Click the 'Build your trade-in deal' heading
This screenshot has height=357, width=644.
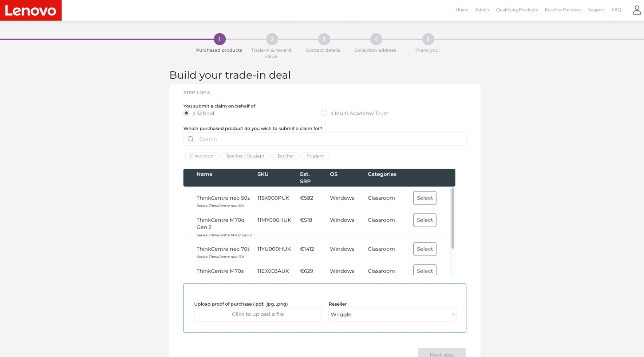[230, 75]
